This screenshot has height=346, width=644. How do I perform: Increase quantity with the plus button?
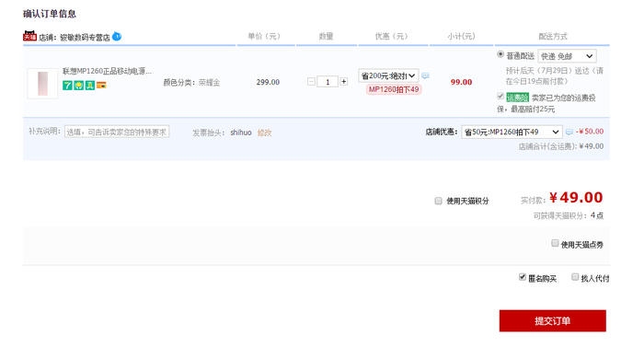tap(343, 82)
